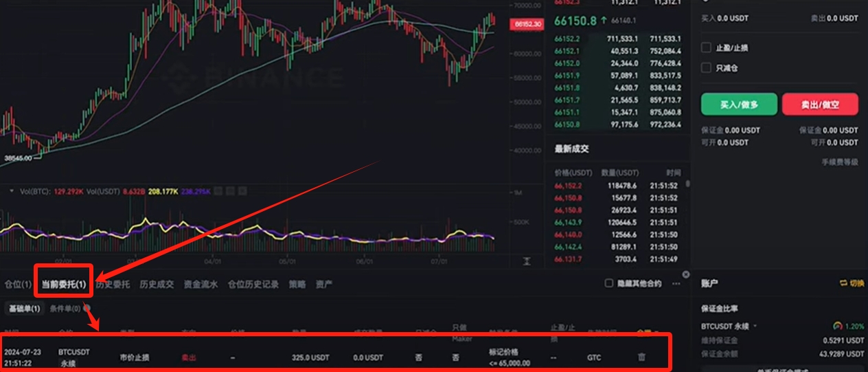Select bid price 66152.1 in order book

pos(567,51)
